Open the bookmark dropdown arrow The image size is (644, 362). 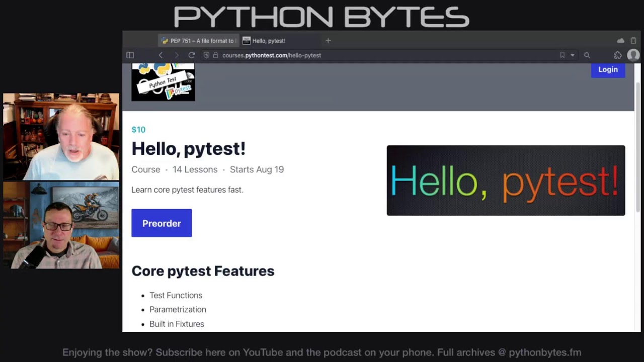pyautogui.click(x=573, y=55)
